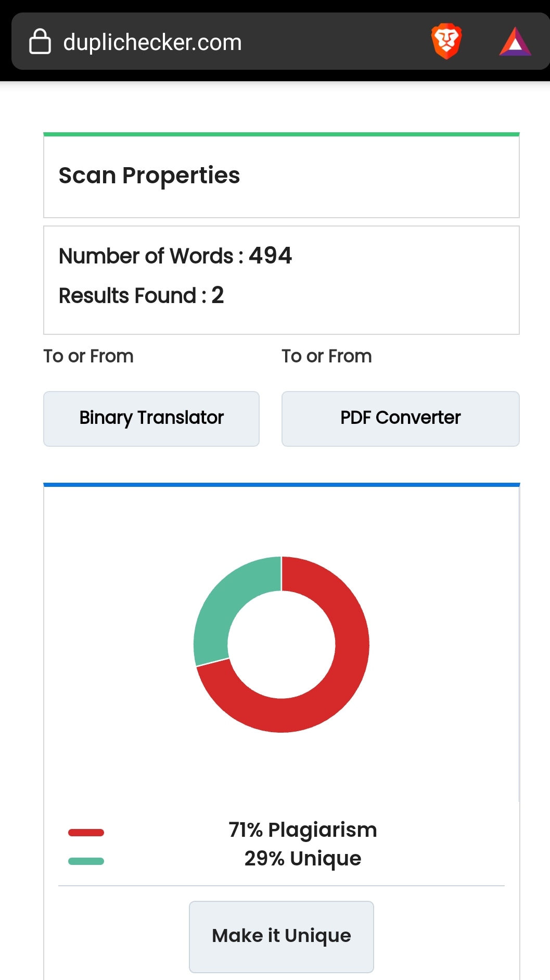Open the Binary Translator tool
The height and width of the screenshot is (980, 550).
tap(151, 419)
